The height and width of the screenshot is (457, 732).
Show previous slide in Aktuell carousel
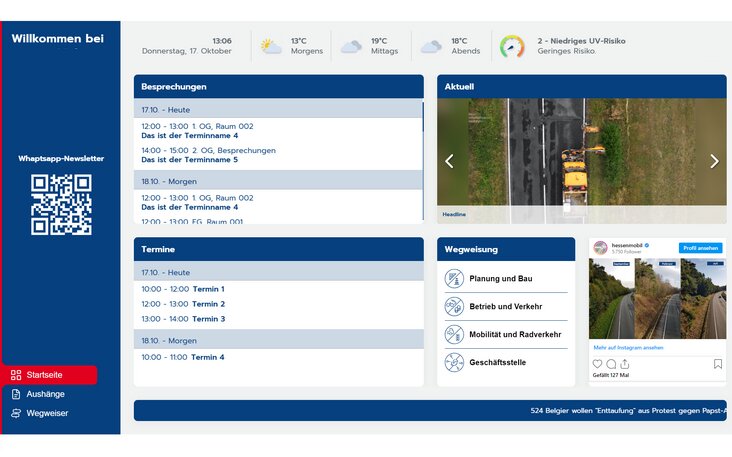point(449,161)
